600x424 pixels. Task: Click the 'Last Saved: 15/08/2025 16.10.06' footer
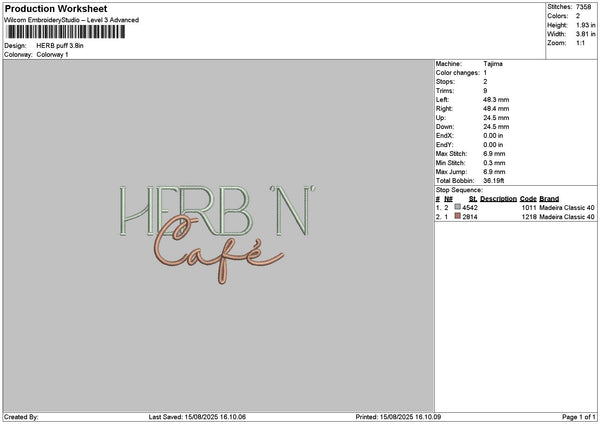197,417
